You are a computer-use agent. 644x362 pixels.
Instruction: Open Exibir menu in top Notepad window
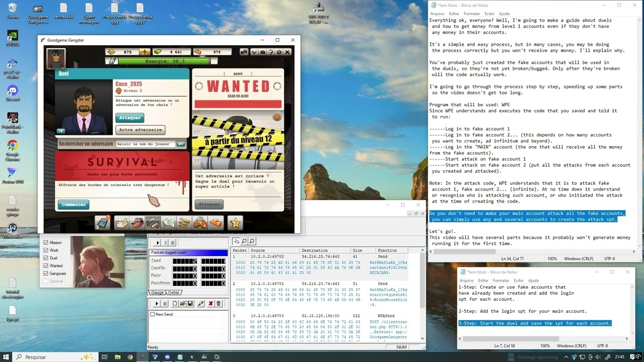pos(489,14)
